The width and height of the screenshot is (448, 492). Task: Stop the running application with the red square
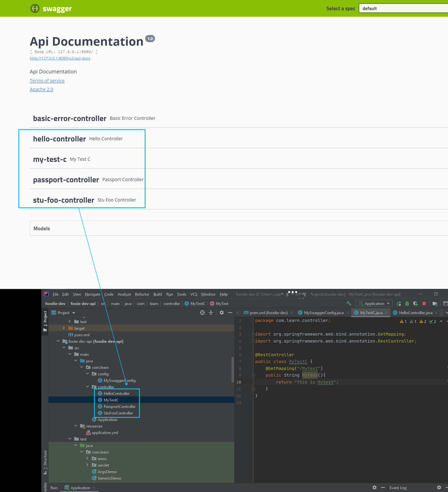coord(424,303)
